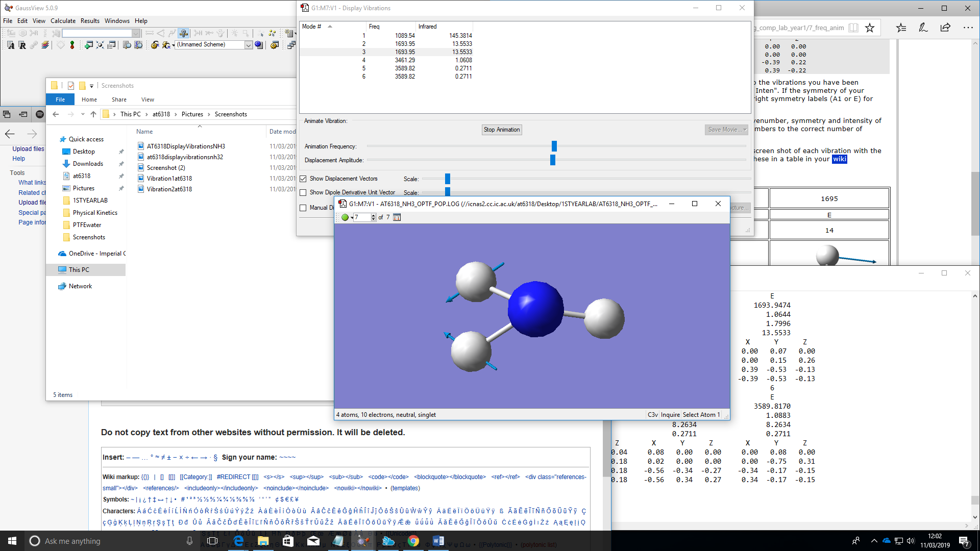980x551 pixels.
Task: Click the green animation play indicator
Action: (x=345, y=217)
